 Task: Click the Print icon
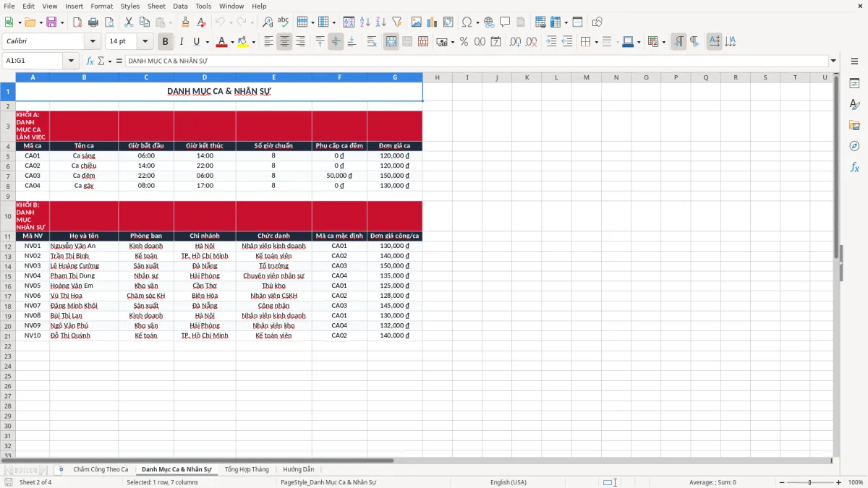pyautogui.click(x=93, y=22)
